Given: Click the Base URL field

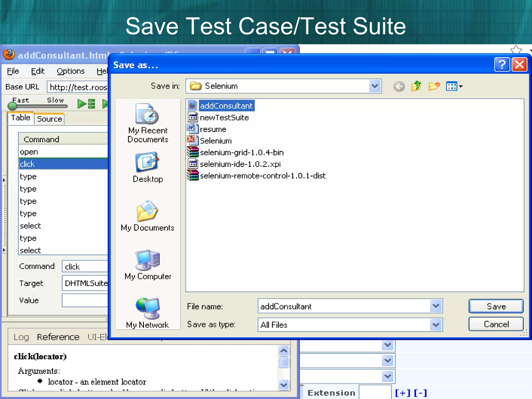Looking at the screenshot, I should [77, 87].
